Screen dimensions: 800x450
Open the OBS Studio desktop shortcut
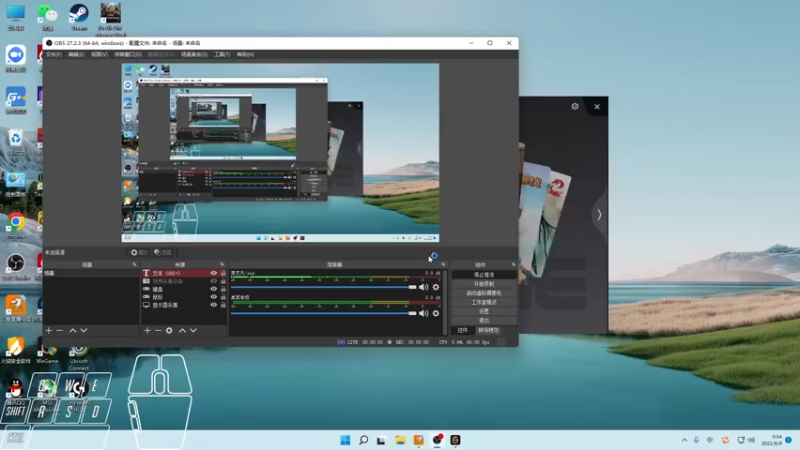(16, 267)
